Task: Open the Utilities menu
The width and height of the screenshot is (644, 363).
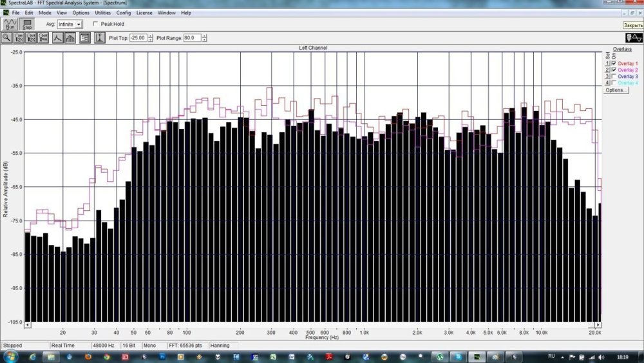Action: tap(102, 13)
